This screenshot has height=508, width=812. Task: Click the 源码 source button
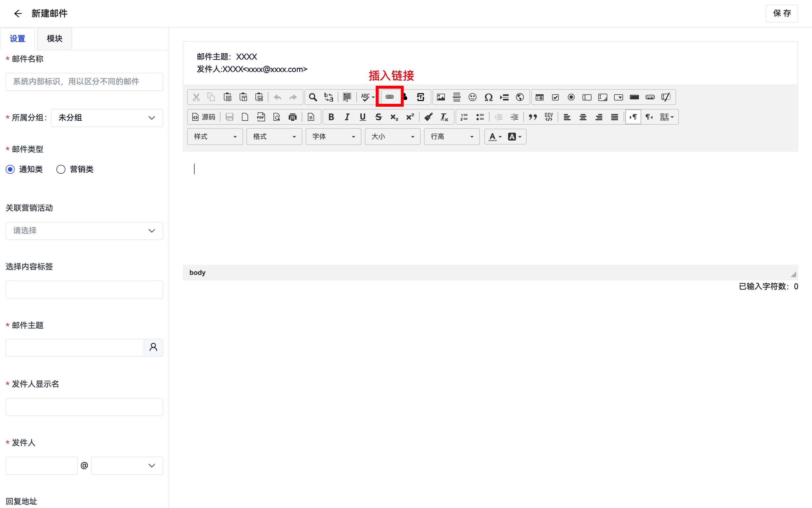pyautogui.click(x=204, y=117)
